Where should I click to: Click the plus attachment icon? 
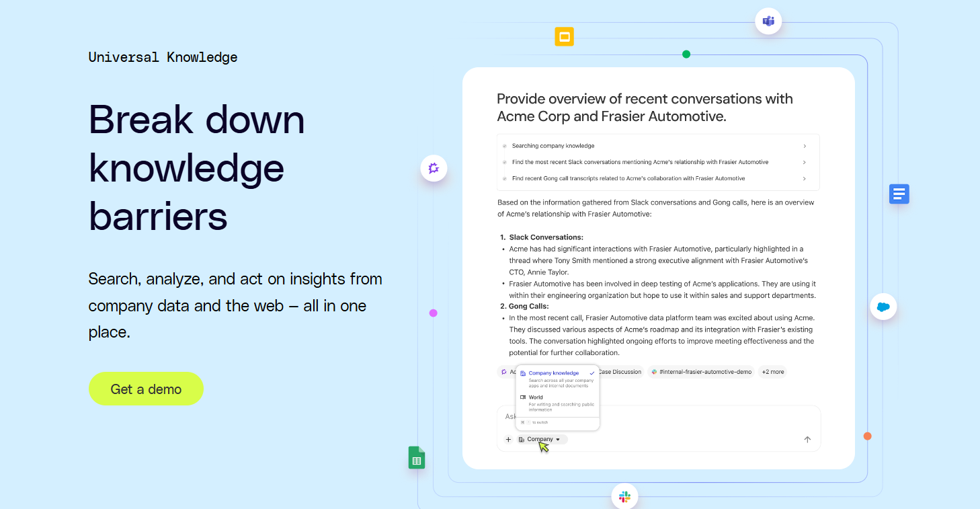(508, 439)
